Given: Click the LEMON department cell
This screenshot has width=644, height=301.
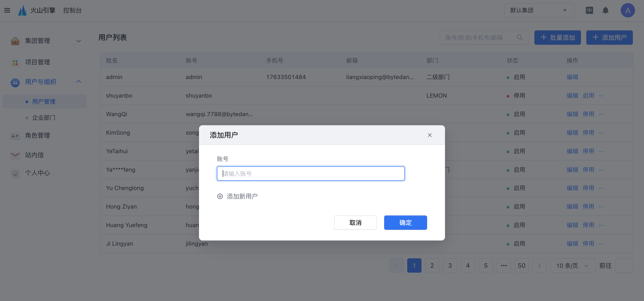Looking at the screenshot, I should 436,96.
